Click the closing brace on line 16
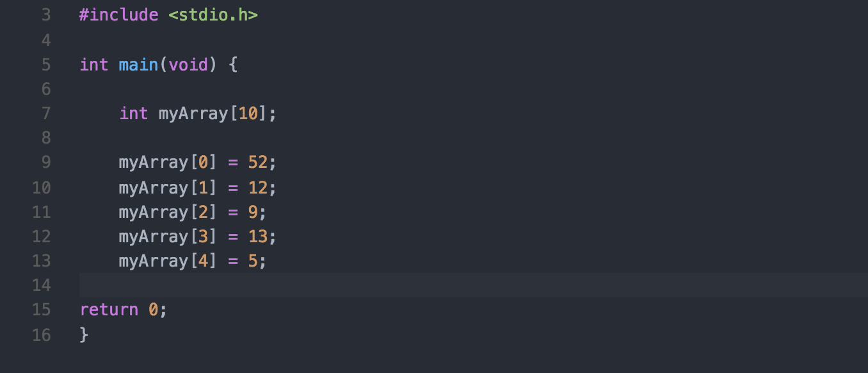 (84, 335)
